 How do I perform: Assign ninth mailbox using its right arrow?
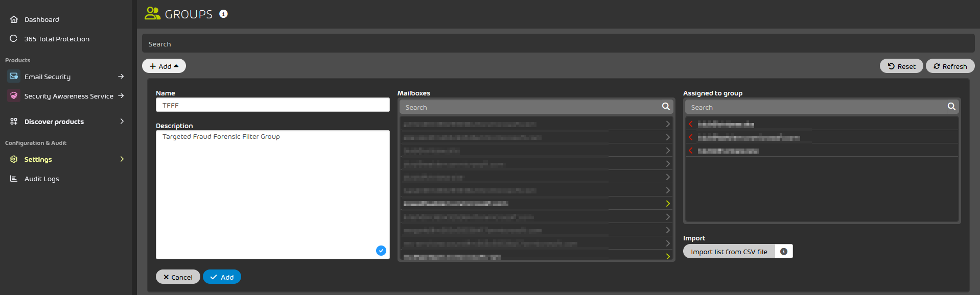pyautogui.click(x=668, y=230)
